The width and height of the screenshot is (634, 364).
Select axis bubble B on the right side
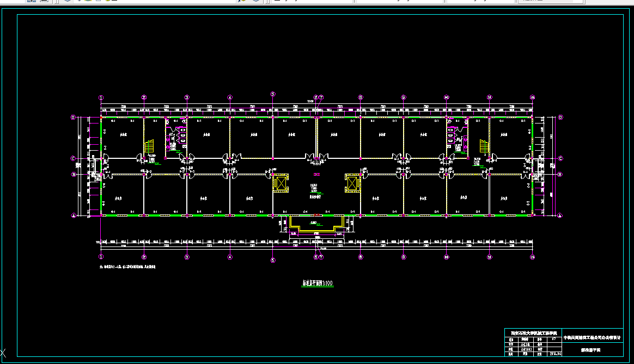click(x=560, y=175)
